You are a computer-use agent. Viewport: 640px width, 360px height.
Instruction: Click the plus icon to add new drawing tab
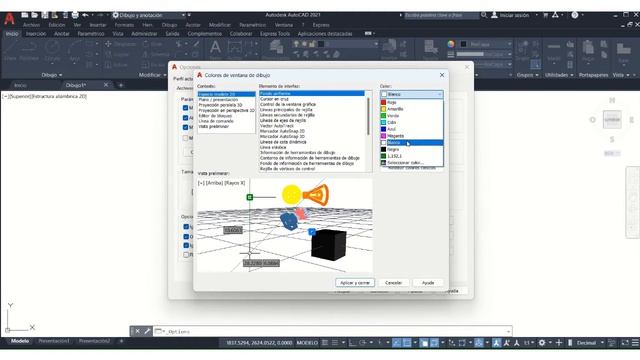[121, 85]
